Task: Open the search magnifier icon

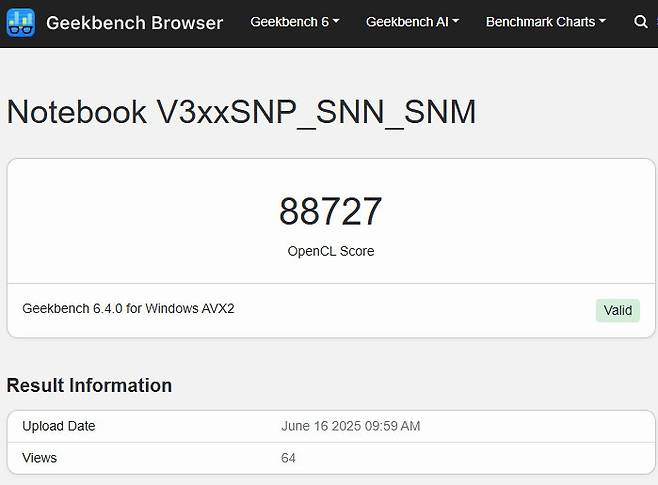Action: pos(641,21)
